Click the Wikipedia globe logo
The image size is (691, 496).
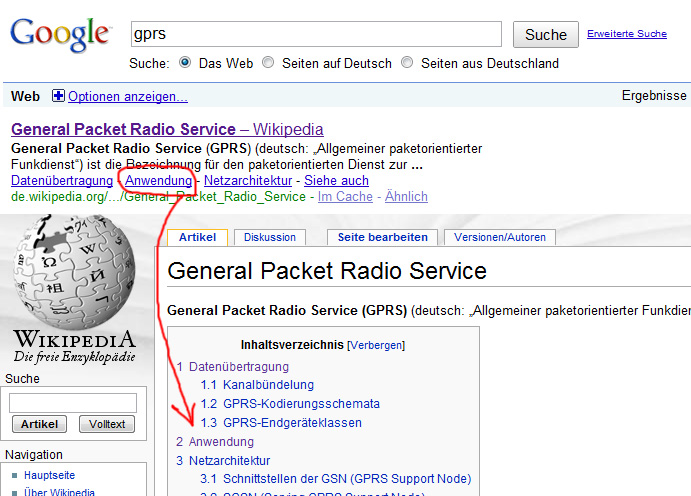[x=74, y=272]
